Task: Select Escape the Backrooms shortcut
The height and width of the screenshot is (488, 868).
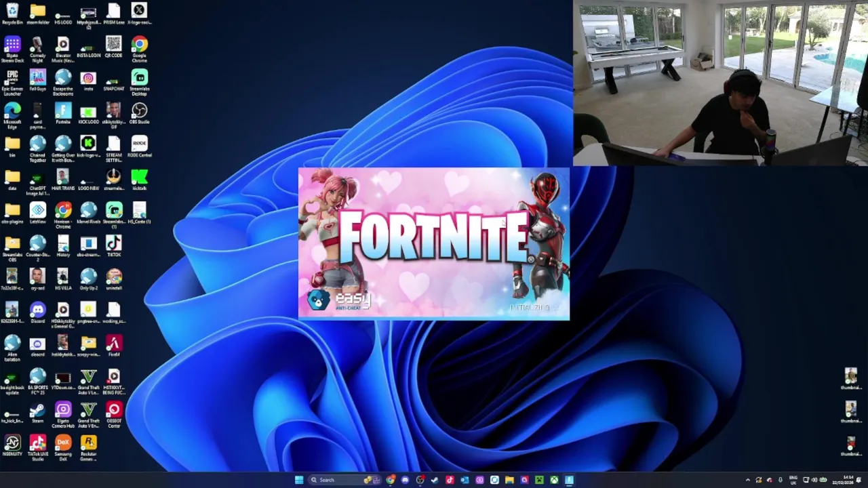Action: 63,83
